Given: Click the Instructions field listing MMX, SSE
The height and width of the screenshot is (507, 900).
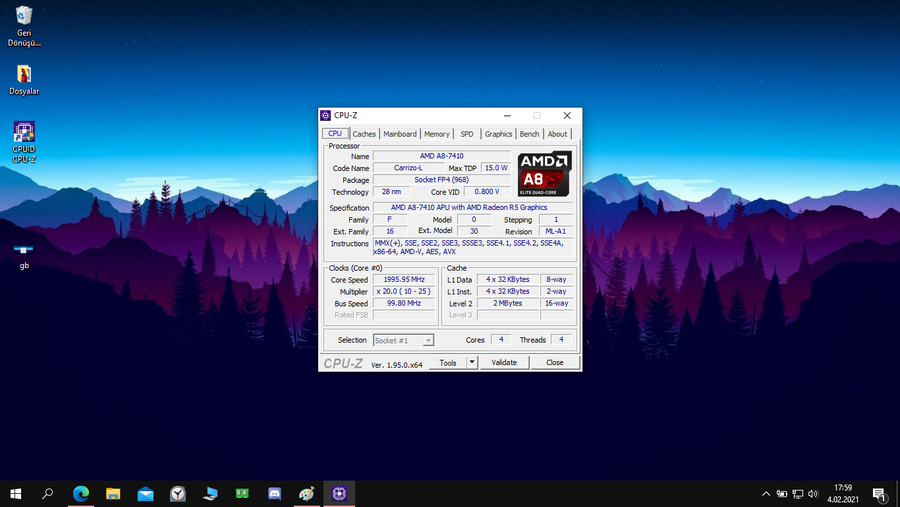Looking at the screenshot, I should tap(473, 247).
